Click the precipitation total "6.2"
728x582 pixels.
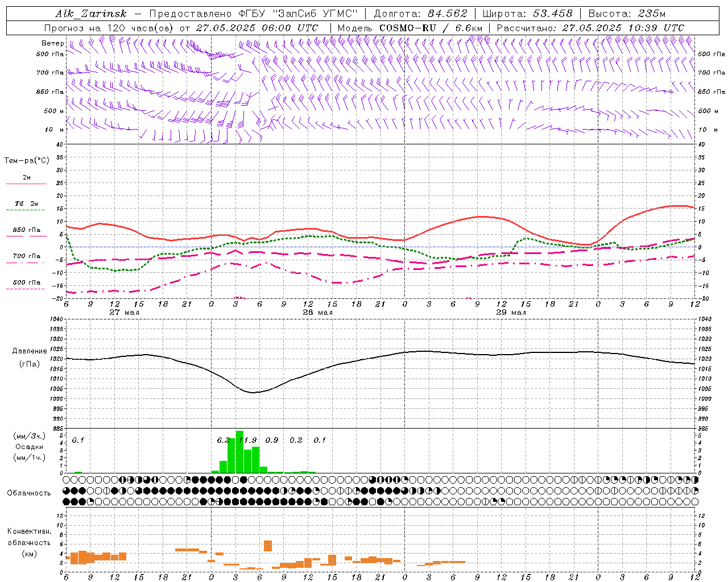tap(223, 440)
